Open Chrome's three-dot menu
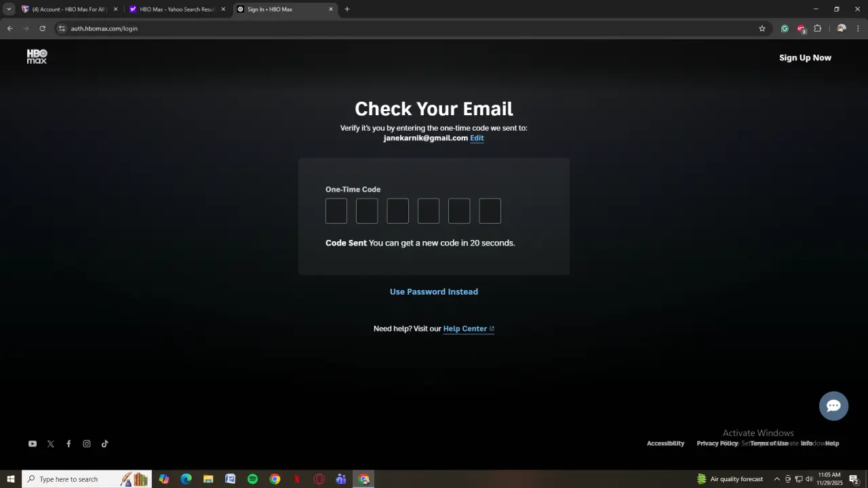The image size is (868, 488). click(x=858, y=28)
